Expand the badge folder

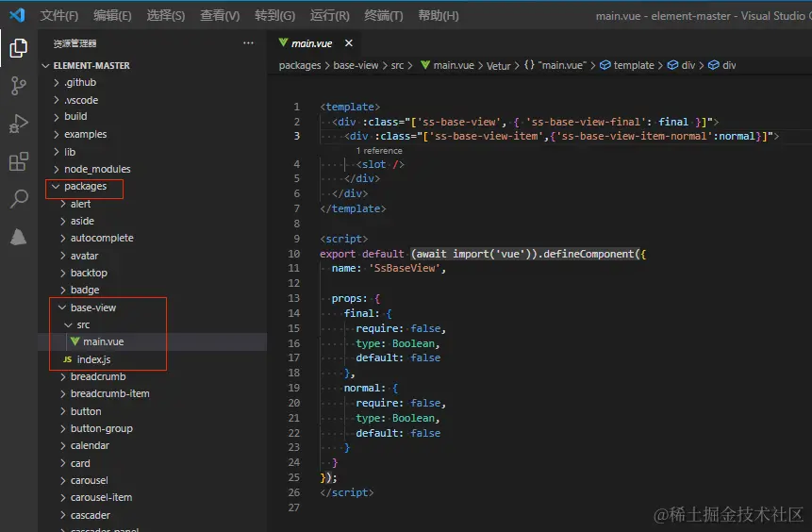(152, 291)
